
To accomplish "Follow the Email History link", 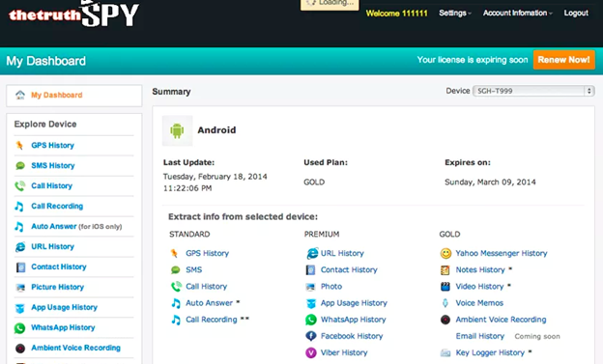I will [x=480, y=336].
